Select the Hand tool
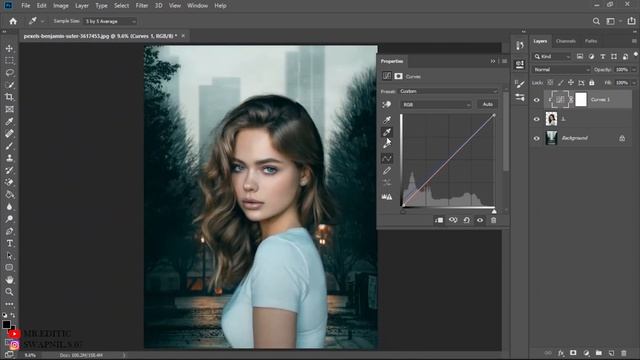Screen dimensions: 640x360 point(9,280)
